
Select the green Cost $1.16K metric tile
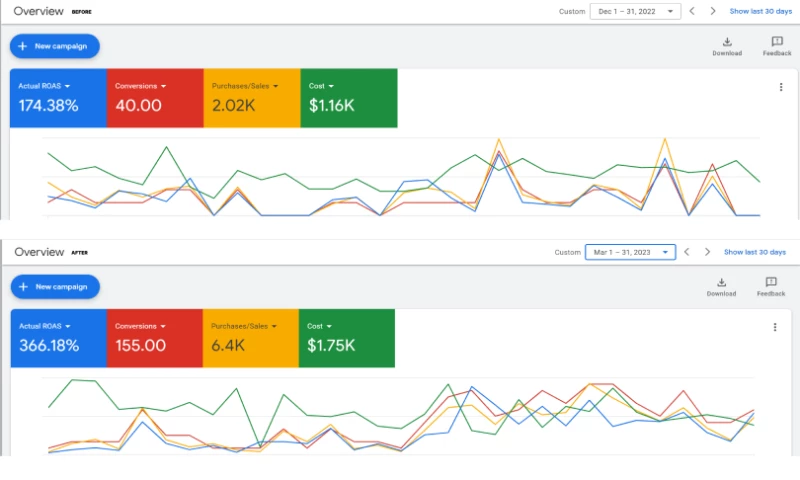(349, 98)
